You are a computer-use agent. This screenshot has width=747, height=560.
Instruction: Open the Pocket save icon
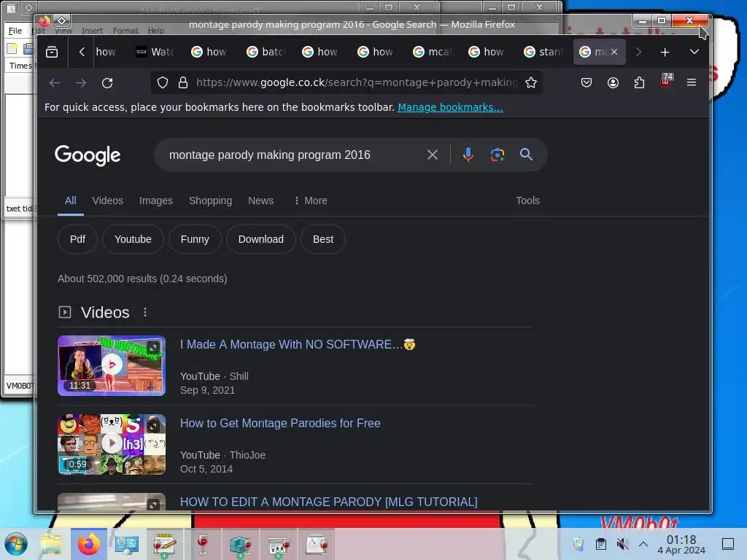[x=587, y=83]
